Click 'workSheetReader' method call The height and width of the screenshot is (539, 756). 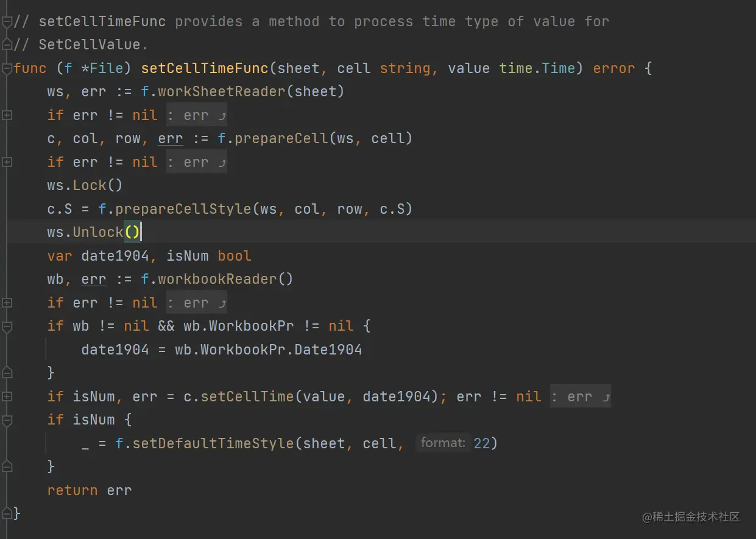click(x=222, y=91)
